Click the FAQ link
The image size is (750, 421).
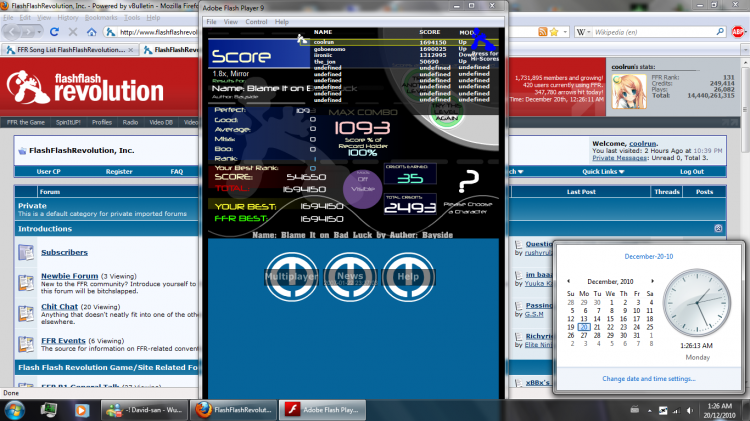coord(176,172)
